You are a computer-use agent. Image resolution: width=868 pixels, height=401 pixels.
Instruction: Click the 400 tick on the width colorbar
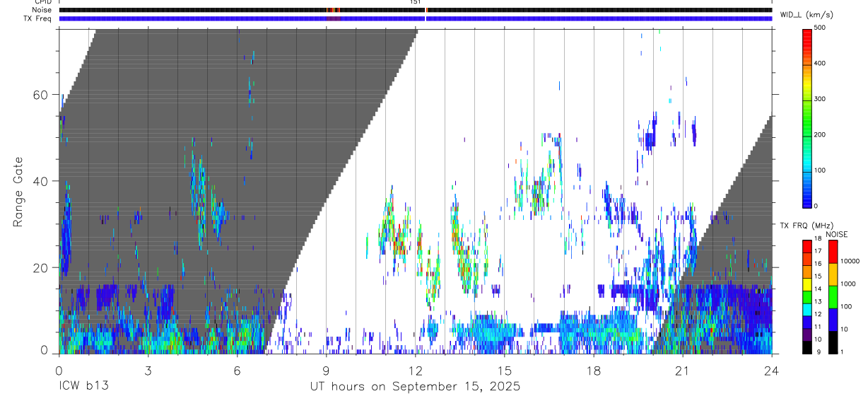pos(821,63)
